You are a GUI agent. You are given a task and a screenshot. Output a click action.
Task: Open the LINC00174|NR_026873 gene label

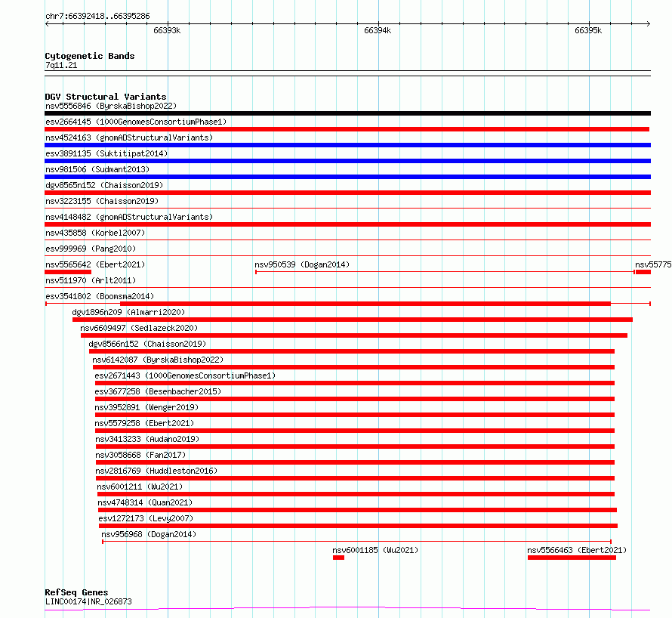point(88,601)
